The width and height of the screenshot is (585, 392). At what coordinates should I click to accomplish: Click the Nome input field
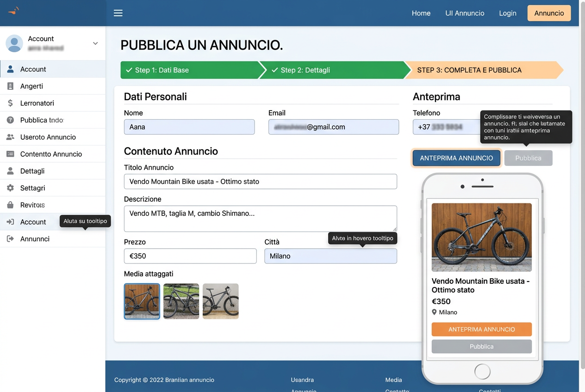189,127
